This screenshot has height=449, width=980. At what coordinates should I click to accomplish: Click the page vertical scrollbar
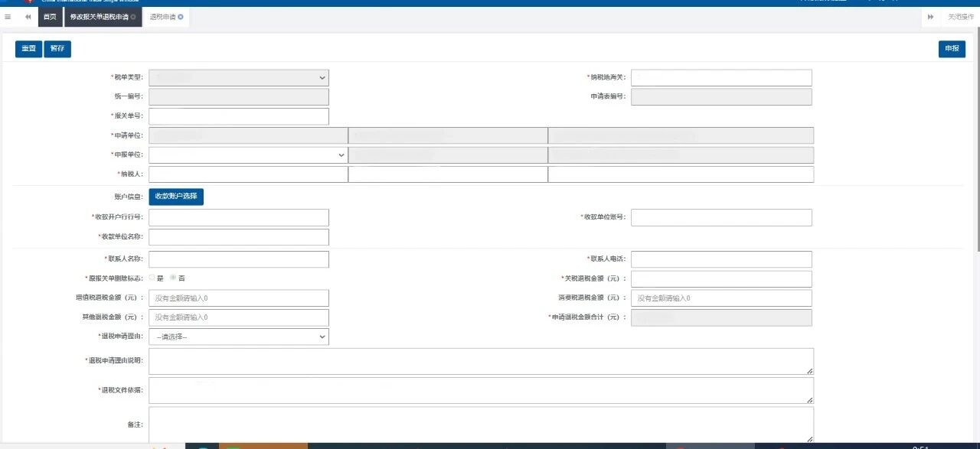coord(976,153)
